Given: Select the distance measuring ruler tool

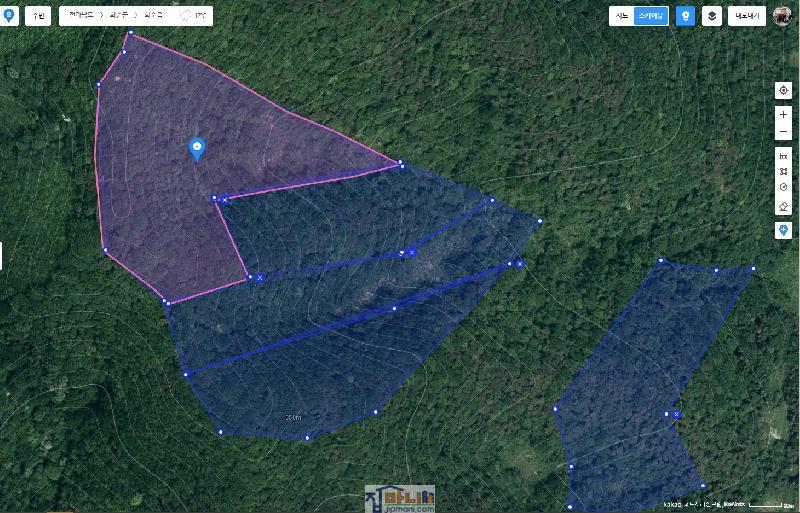Looking at the screenshot, I should click(783, 156).
